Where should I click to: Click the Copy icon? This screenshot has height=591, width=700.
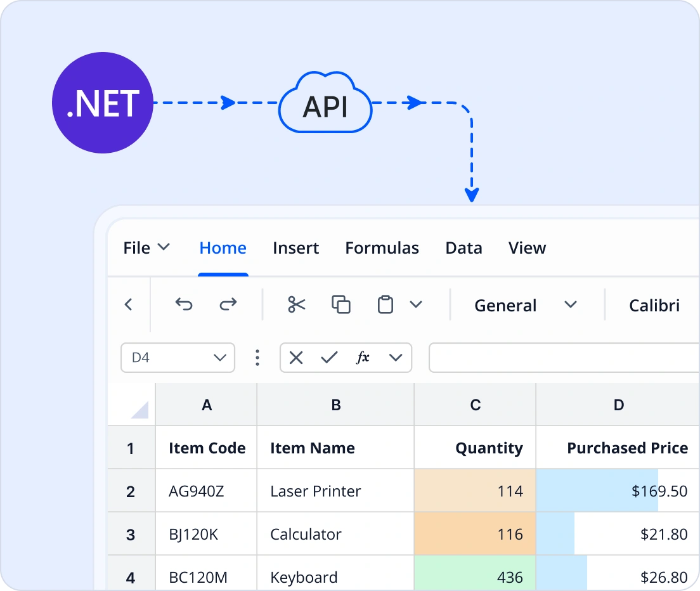pyautogui.click(x=341, y=304)
